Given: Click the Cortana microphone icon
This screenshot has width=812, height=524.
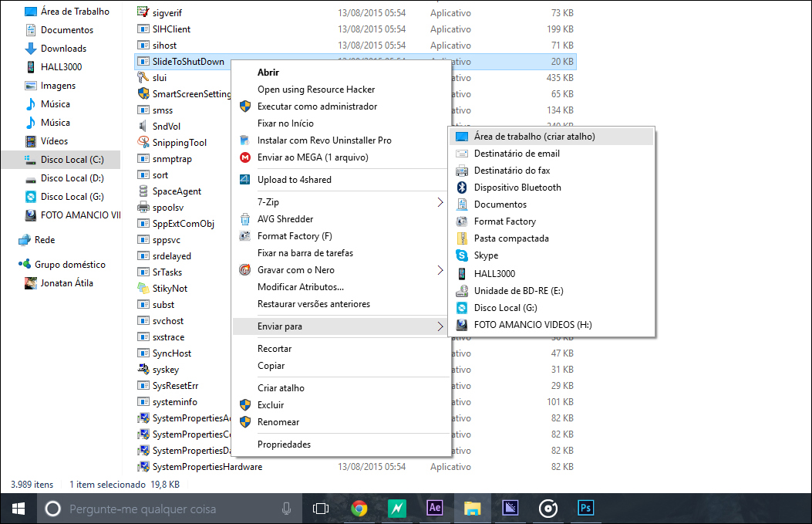Looking at the screenshot, I should tap(286, 509).
